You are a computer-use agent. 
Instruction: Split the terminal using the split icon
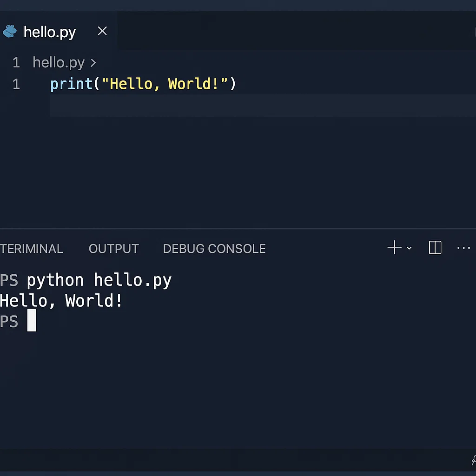pyautogui.click(x=434, y=248)
